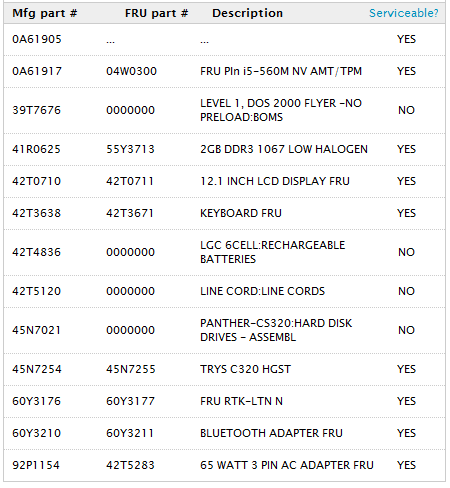The width and height of the screenshot is (450, 488).
Task: Select the KEYBOARD FRU description
Action: 241,213
